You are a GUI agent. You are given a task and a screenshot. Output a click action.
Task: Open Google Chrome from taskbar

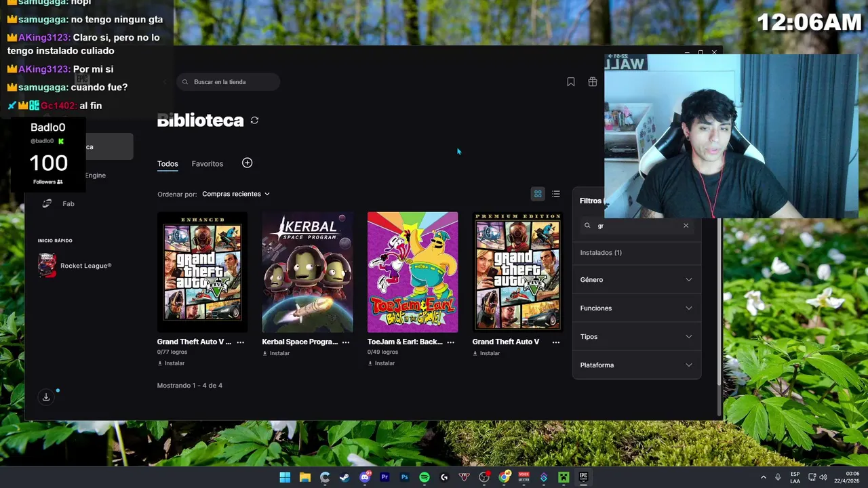pyautogui.click(x=504, y=477)
